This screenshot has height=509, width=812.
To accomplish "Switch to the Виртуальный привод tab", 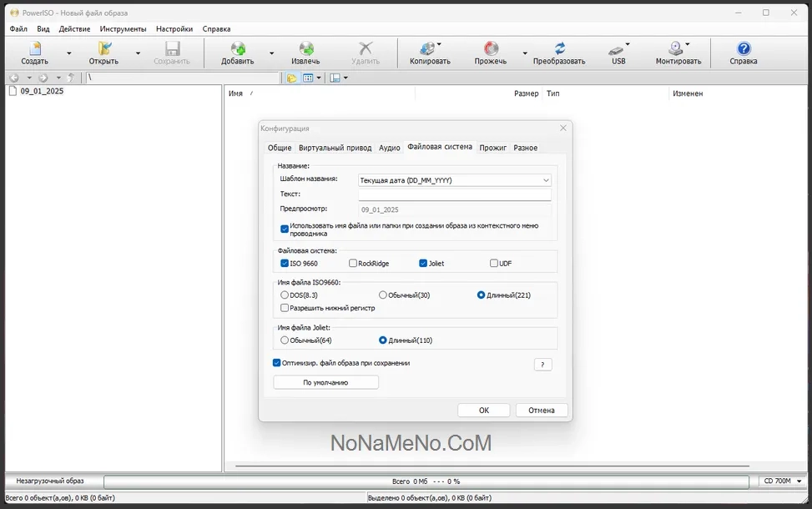I will [x=335, y=148].
